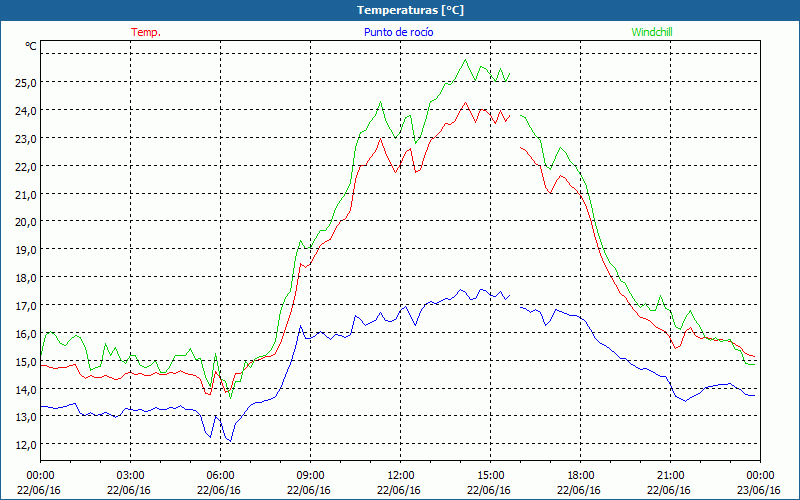
Task: Click the 23/06/16 date label
Action: coord(759,490)
